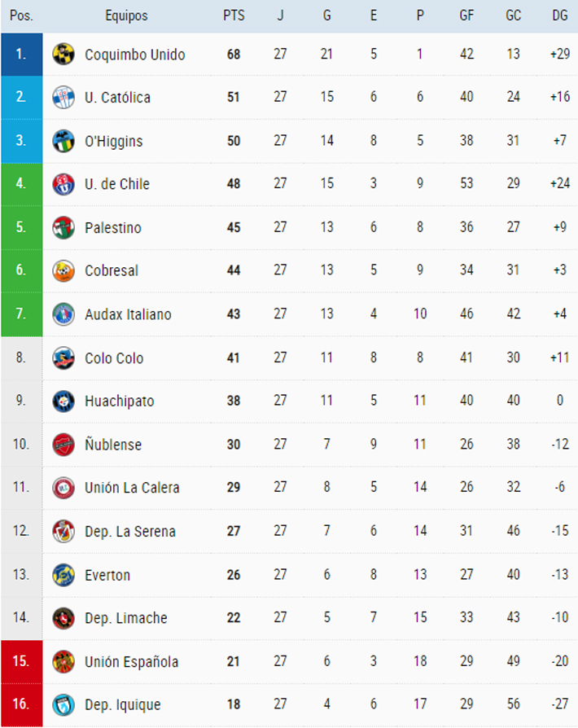
Task: Click the Dep. Iquique team crest
Action: pos(63,704)
